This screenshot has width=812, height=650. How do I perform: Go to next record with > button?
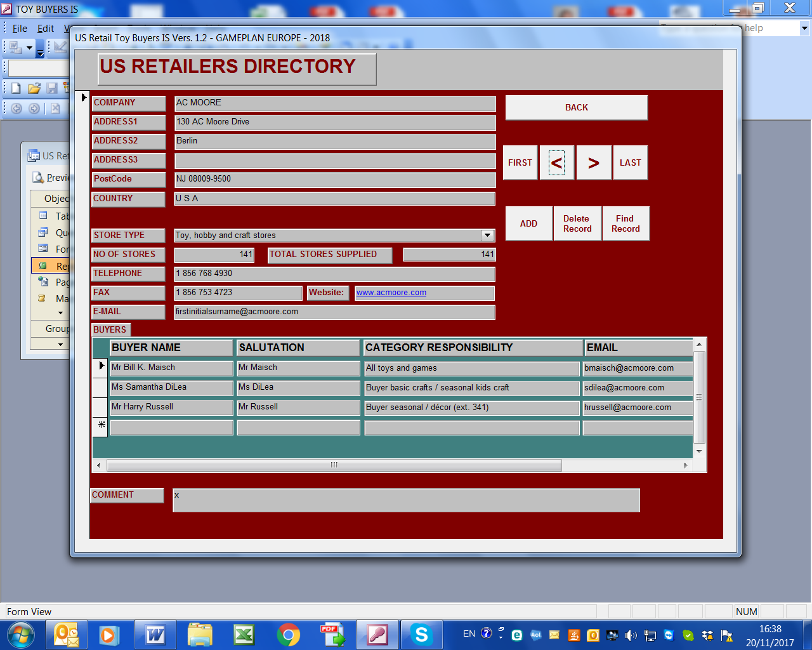594,162
